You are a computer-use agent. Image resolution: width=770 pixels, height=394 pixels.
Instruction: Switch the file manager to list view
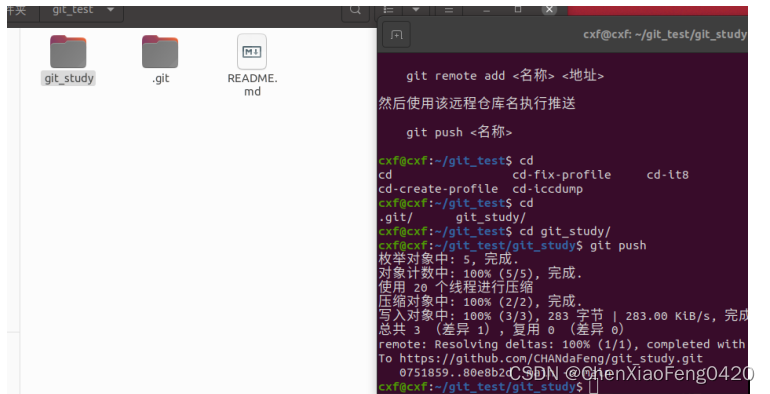[x=389, y=11]
